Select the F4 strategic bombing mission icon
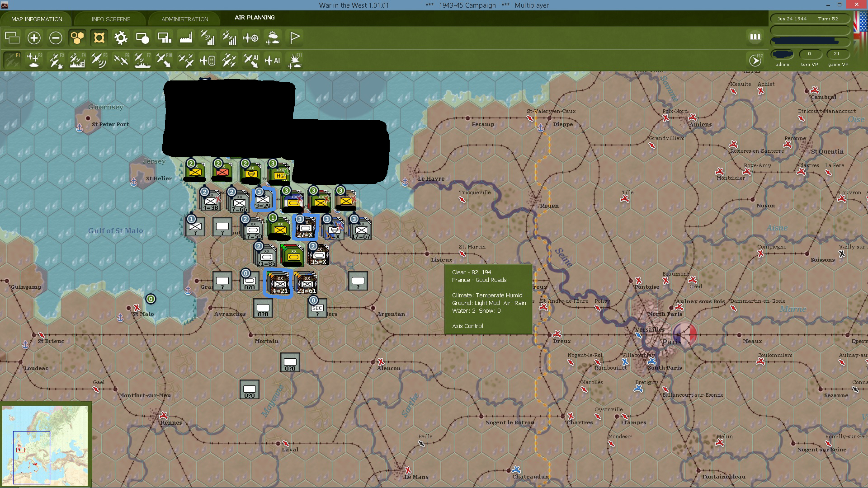This screenshot has width=868, height=488. [77, 60]
